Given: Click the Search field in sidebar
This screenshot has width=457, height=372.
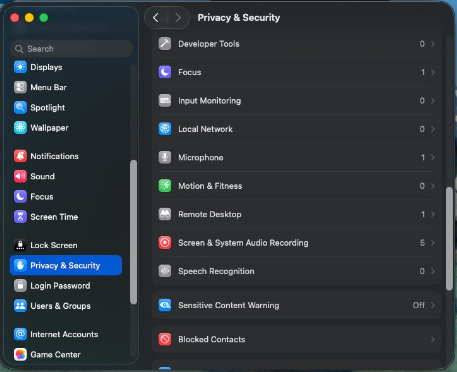Looking at the screenshot, I should [71, 49].
